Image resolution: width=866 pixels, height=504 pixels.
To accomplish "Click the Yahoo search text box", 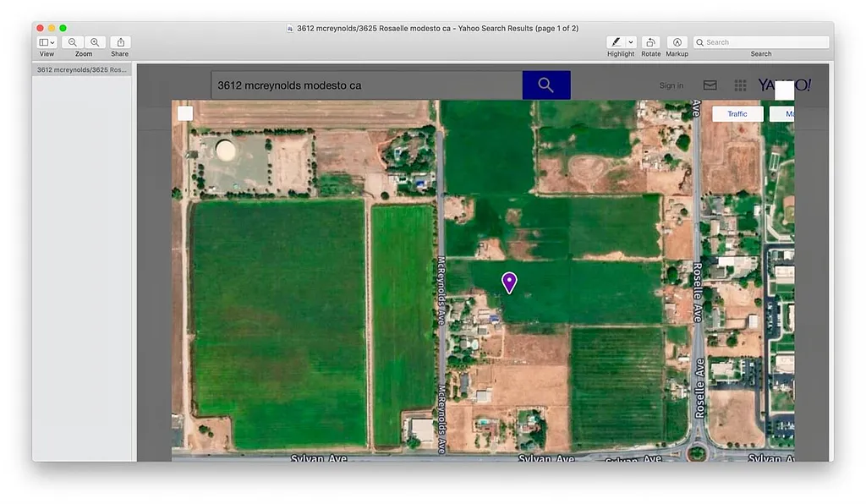I will pos(366,85).
